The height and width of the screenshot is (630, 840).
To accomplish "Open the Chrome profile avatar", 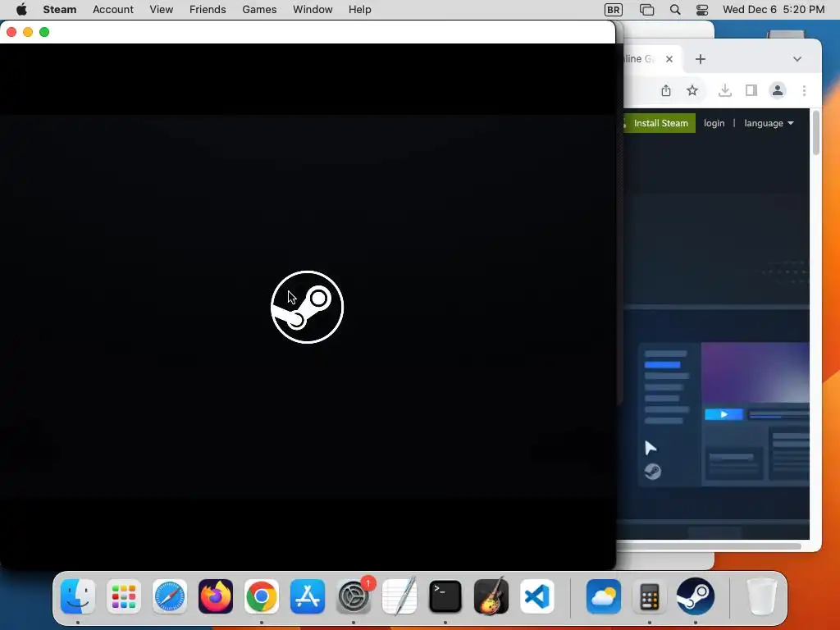I will [778, 90].
